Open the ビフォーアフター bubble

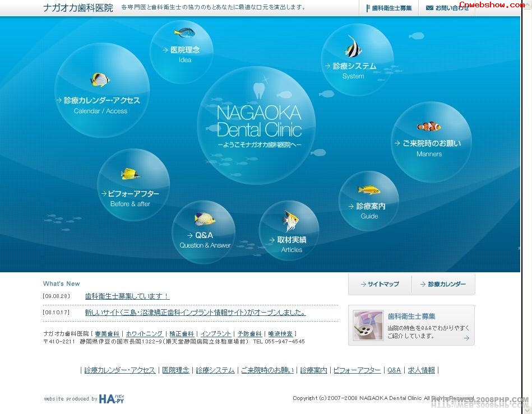tap(133, 185)
